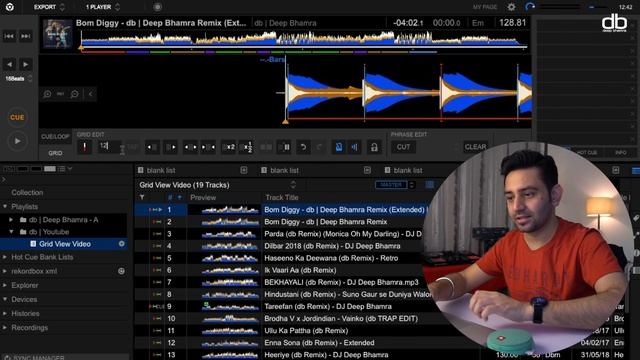
Task: Undo the last grid edit
Action: tap(303, 147)
